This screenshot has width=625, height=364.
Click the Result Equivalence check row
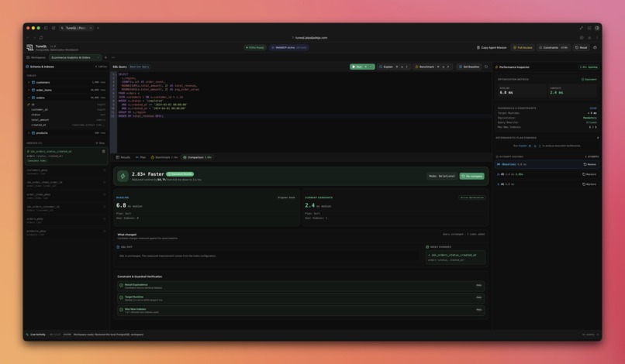(x=301, y=286)
